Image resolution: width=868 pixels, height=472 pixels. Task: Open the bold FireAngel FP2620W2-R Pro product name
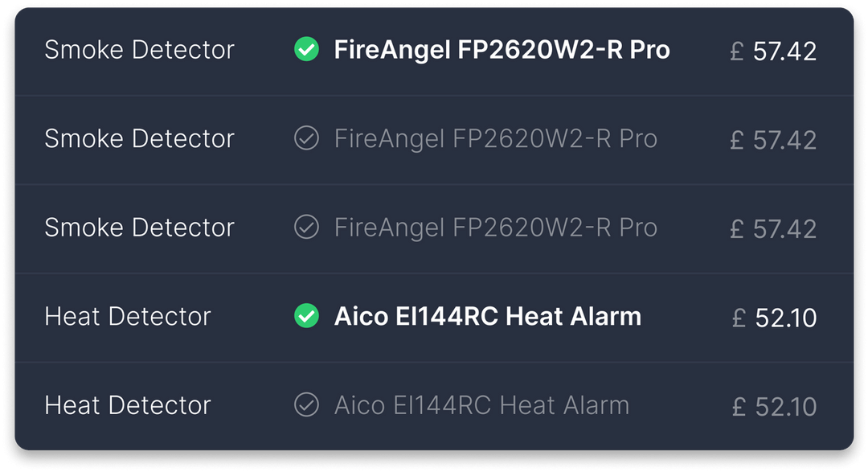click(502, 50)
